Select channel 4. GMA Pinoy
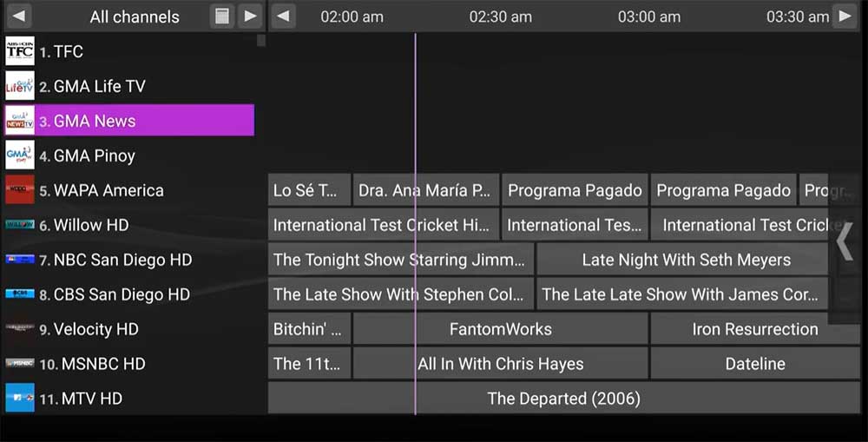This screenshot has width=868, height=442. [130, 155]
